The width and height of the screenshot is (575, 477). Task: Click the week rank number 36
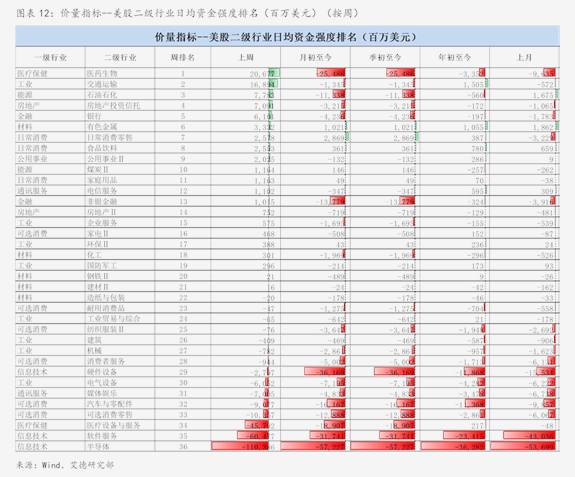[x=183, y=447]
